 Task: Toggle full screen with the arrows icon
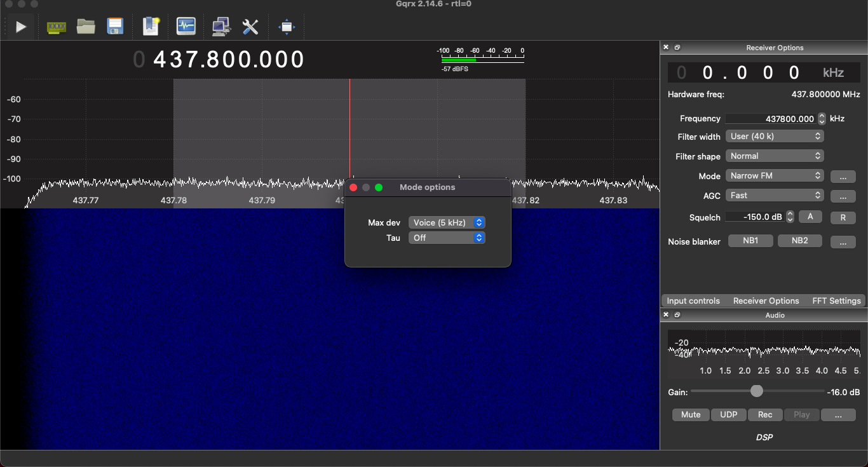tap(287, 27)
